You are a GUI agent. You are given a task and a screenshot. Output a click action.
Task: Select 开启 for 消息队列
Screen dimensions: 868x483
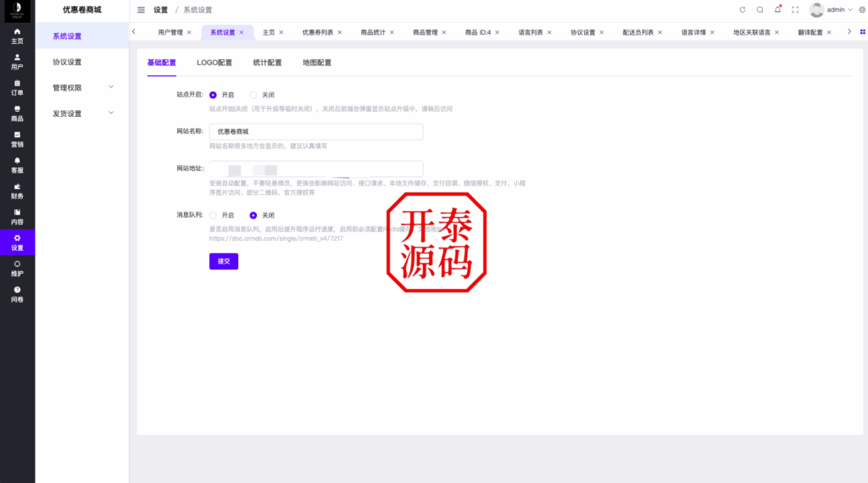[x=213, y=215]
